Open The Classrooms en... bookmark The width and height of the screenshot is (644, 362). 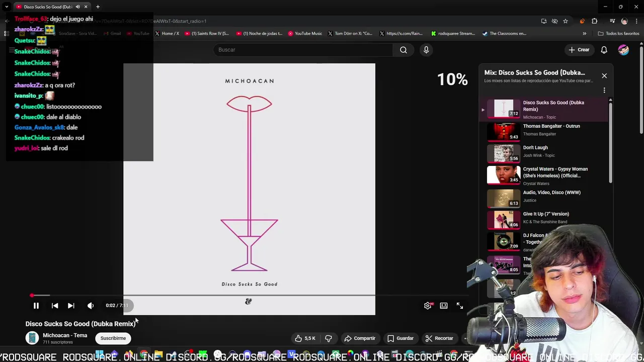[504, 34]
